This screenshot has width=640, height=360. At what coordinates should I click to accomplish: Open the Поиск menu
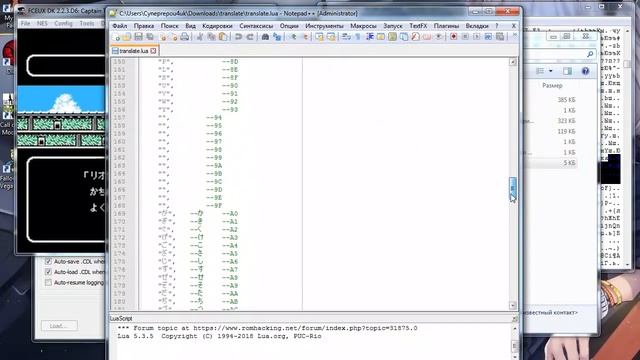click(169, 26)
